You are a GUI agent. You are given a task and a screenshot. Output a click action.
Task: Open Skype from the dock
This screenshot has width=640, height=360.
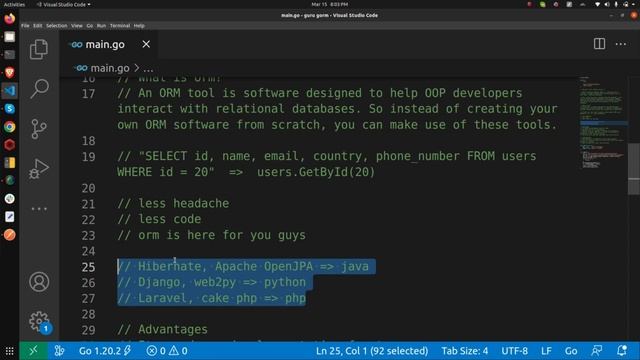tap(10, 109)
